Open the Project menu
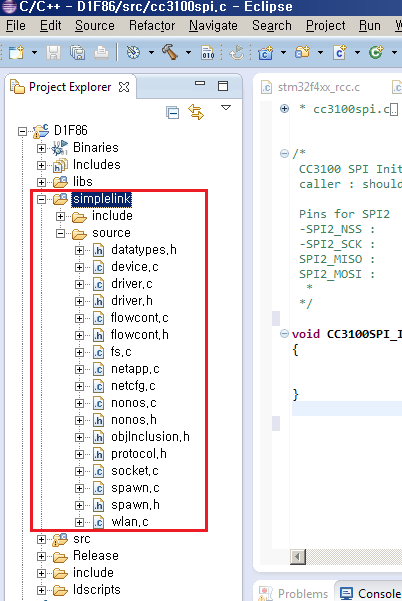 (x=325, y=26)
